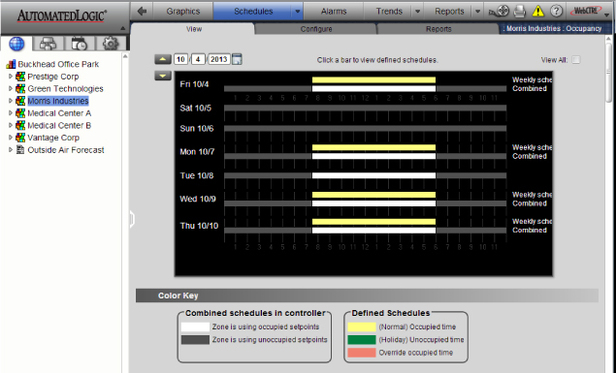Open the Network tree tab icon
This screenshot has height=373, width=616.
pos(48,44)
